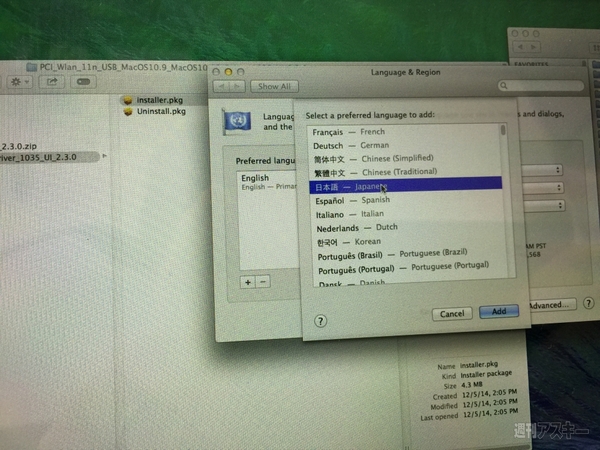
Task: Click the Show All button
Action: 274,86
